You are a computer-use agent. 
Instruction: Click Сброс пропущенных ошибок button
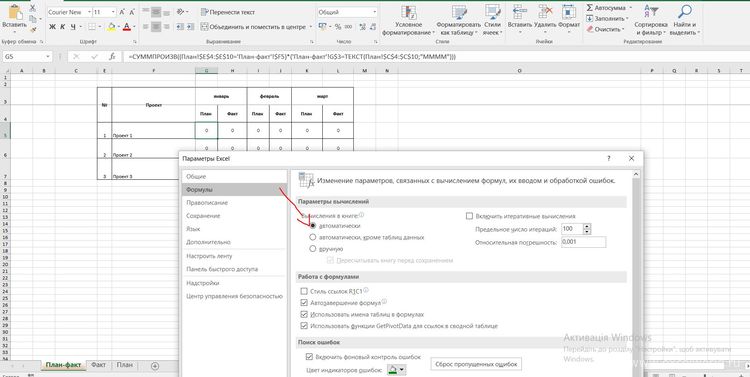tap(476, 364)
